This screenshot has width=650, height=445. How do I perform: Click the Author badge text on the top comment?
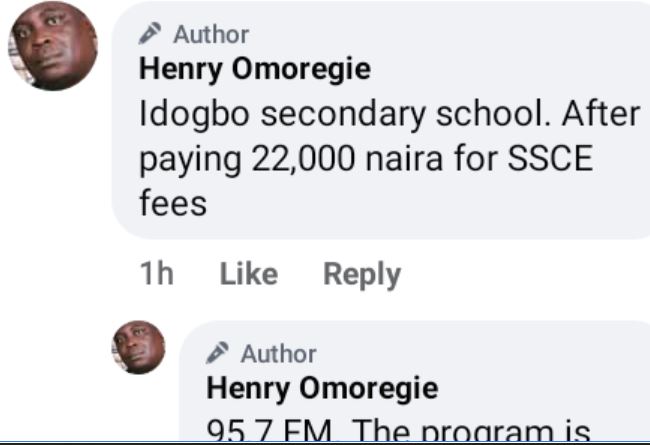(x=211, y=34)
